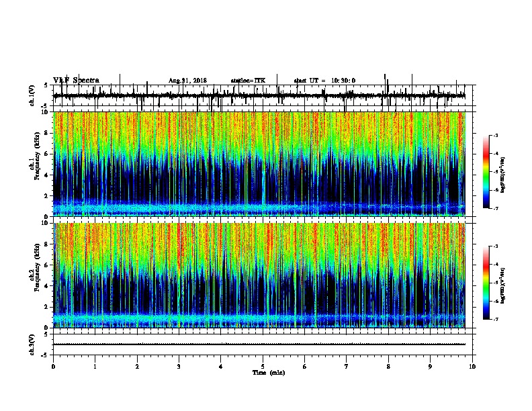Select the "8" kHz tick on ch.1 spectrogram
The image size is (532, 411).
(46, 133)
